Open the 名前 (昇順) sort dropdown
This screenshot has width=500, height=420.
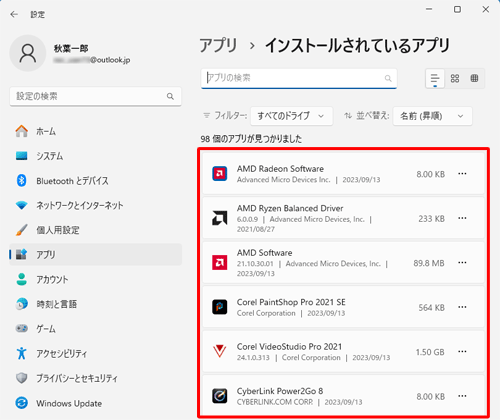pos(432,116)
